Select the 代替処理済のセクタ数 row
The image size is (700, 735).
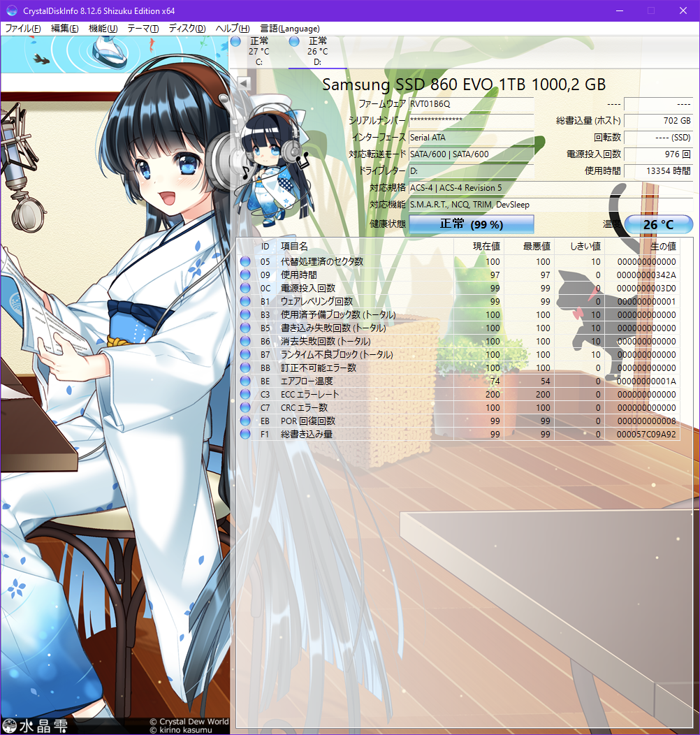(x=458, y=261)
